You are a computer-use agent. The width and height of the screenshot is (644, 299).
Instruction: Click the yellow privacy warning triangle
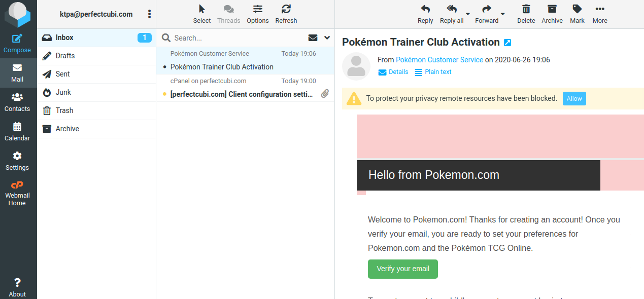(354, 98)
